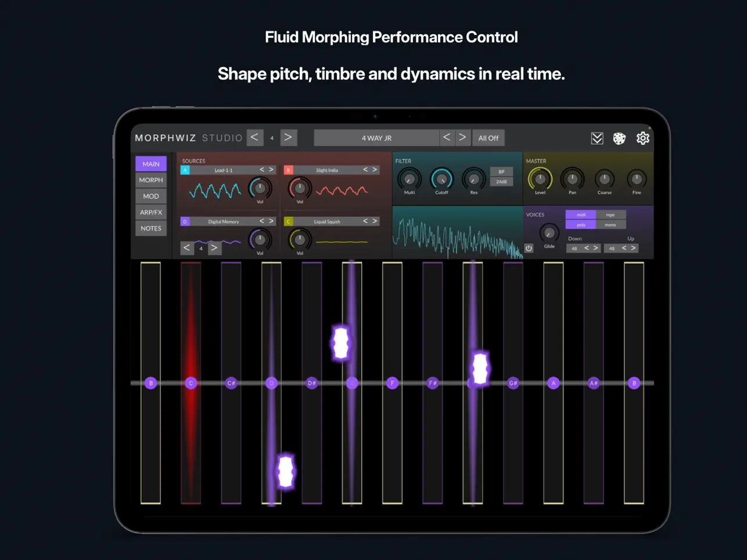
Task: Select next preset before All Off
Action: pyautogui.click(x=462, y=138)
